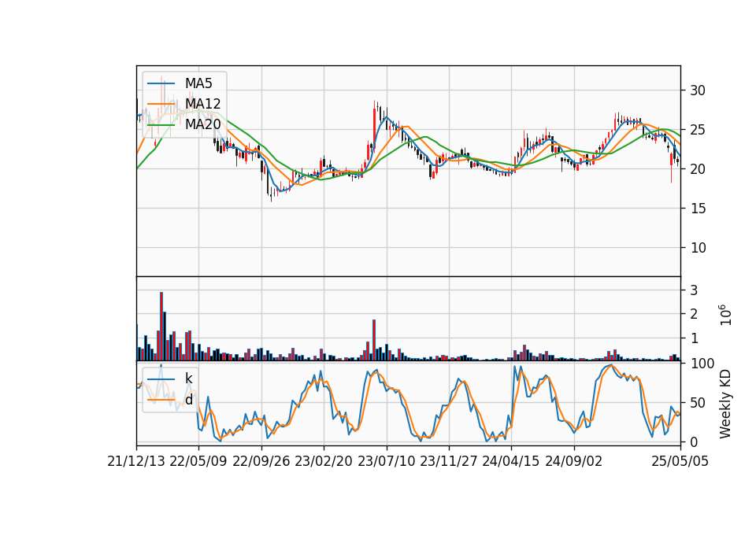Click the 25/05/05 date axis label
This screenshot has width=756, height=543.
click(680, 461)
